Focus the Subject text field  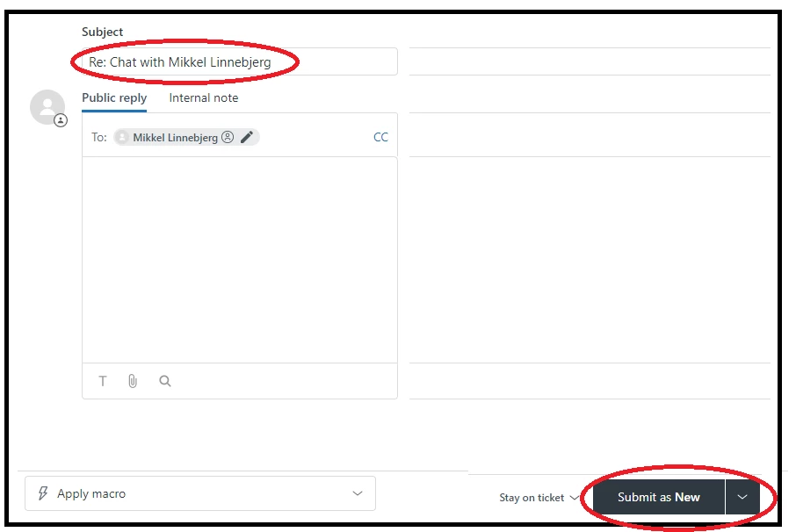[240, 61]
